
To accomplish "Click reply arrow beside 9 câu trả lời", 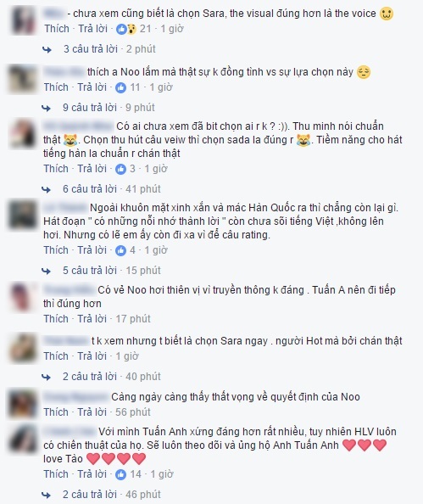I will 47,108.
